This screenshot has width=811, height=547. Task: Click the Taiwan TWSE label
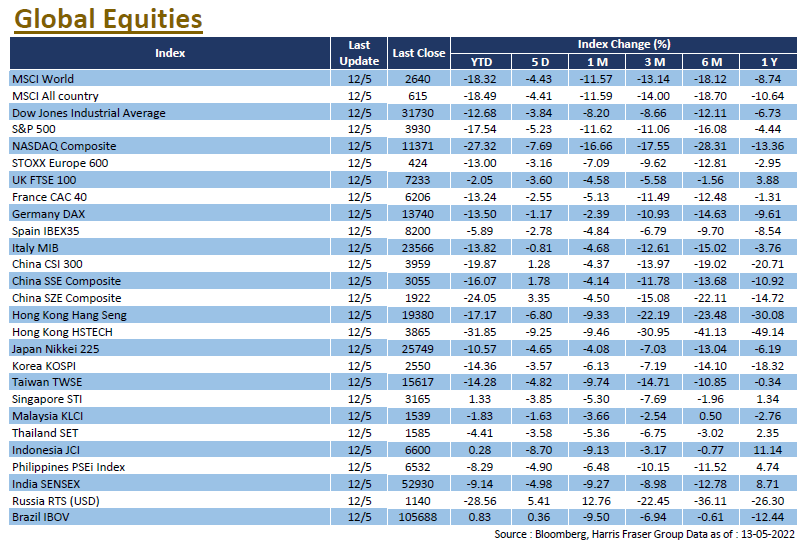click(47, 382)
